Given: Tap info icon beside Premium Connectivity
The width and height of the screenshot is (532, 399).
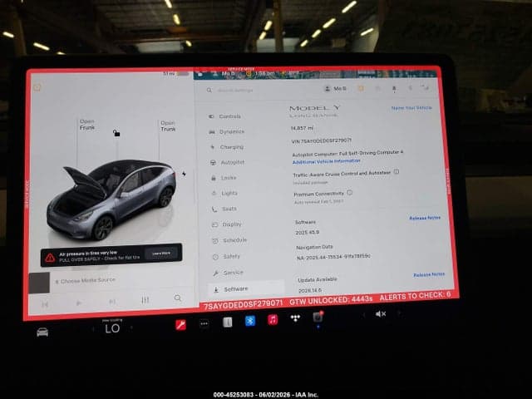Looking at the screenshot, I should coord(349,192).
